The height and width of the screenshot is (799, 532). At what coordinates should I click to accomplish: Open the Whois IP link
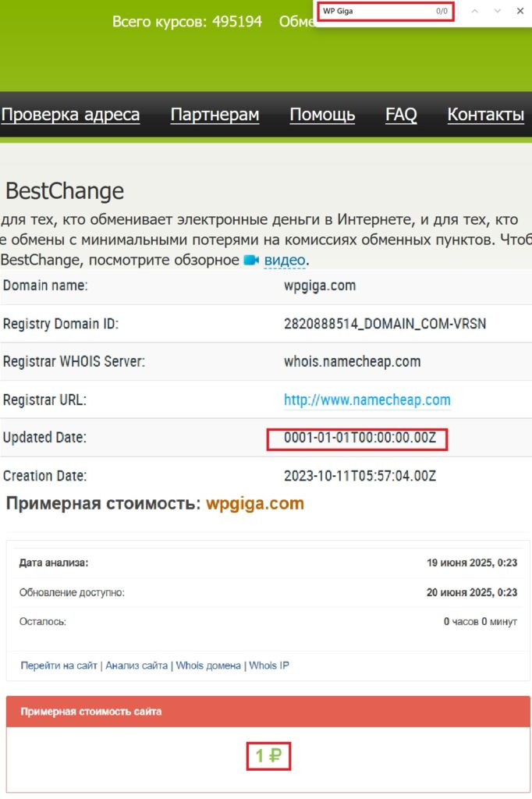(269, 666)
